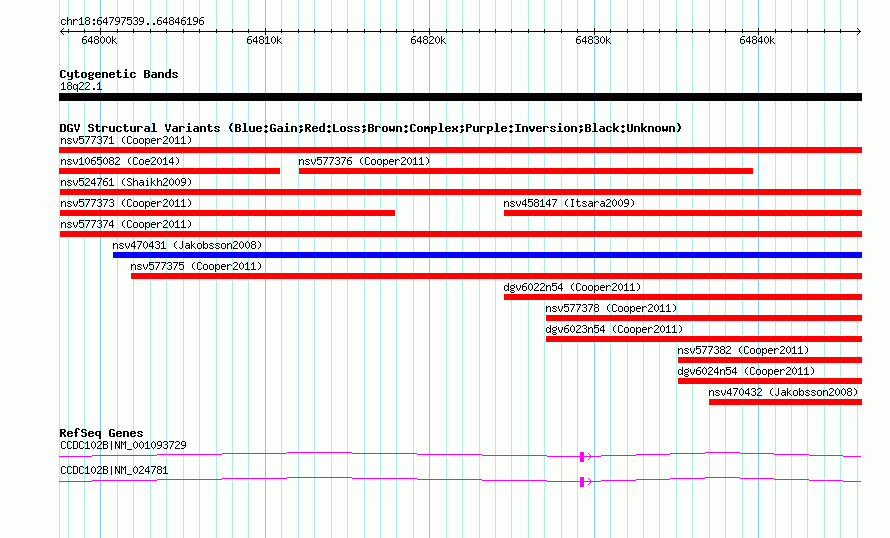Click the red bar of nsv1065082

170,171
